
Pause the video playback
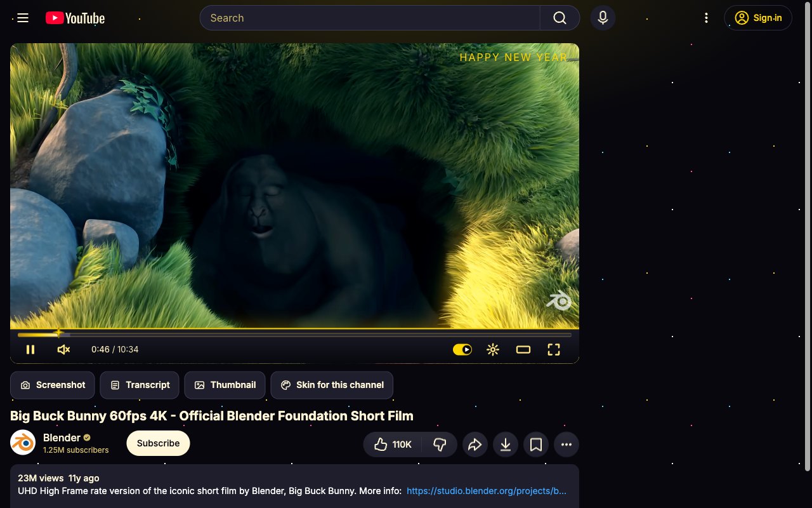click(30, 349)
